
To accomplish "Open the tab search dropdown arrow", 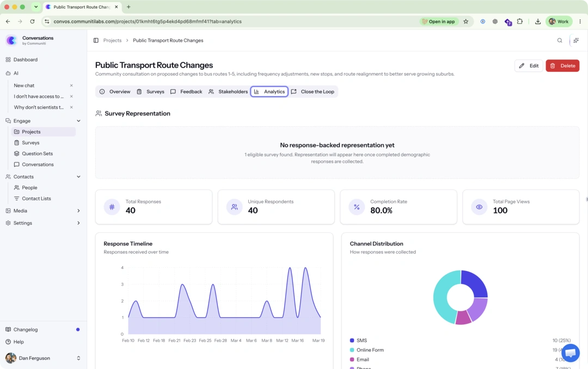I will pos(36,7).
